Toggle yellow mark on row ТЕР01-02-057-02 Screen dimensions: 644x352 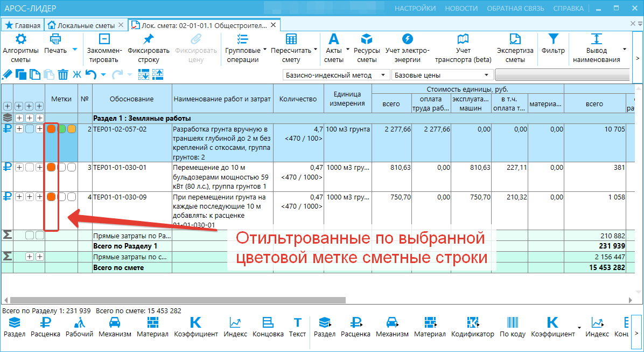pyautogui.click(x=72, y=129)
